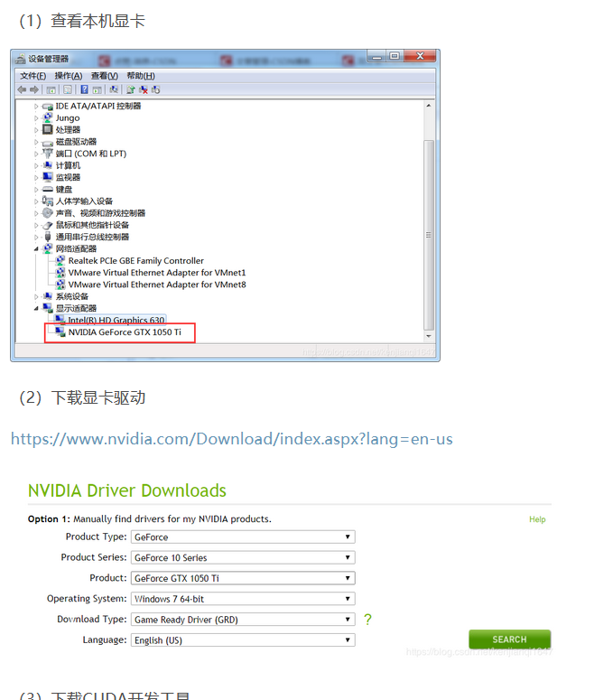Click the Update Driver Software toolbar icon
Viewport: 594px width, 700px height.
pyautogui.click(x=130, y=89)
